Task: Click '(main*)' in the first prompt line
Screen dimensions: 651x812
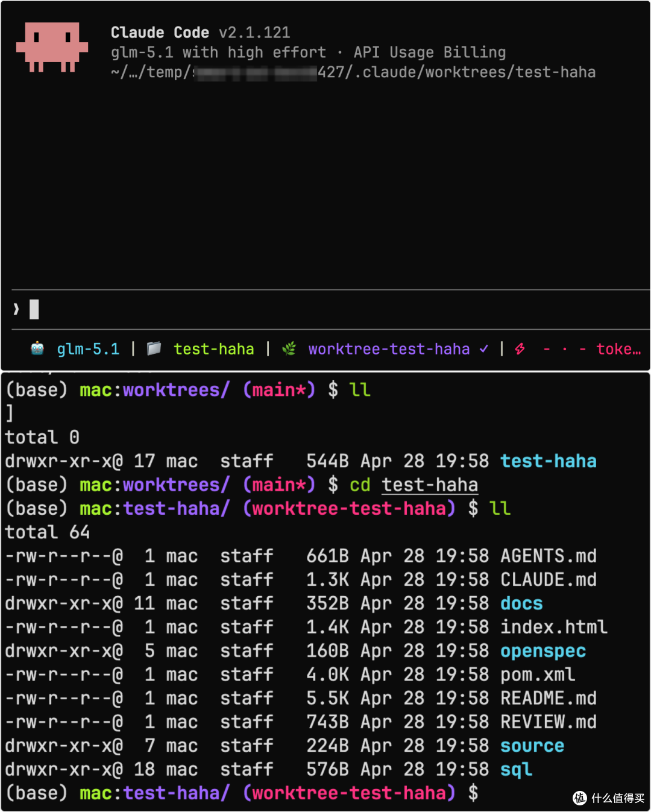Action: click(279, 390)
